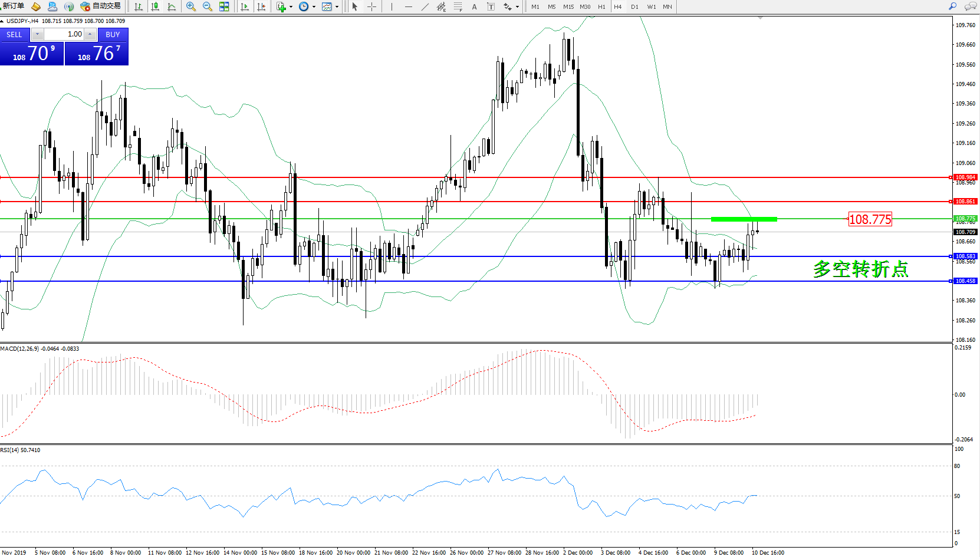Expand the periodicity clock dropdown
This screenshot has width=980, height=557.
(x=314, y=7)
